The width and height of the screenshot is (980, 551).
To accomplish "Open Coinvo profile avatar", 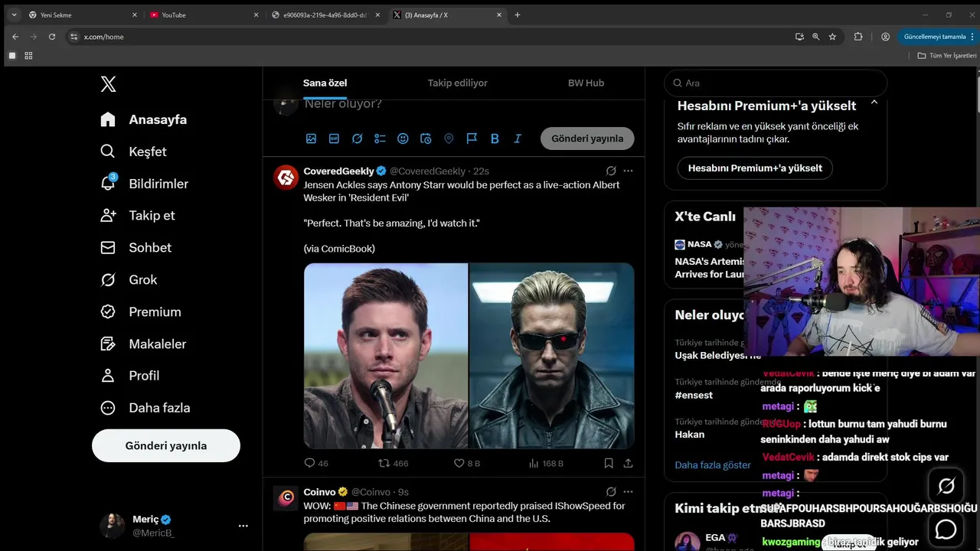I will click(286, 498).
